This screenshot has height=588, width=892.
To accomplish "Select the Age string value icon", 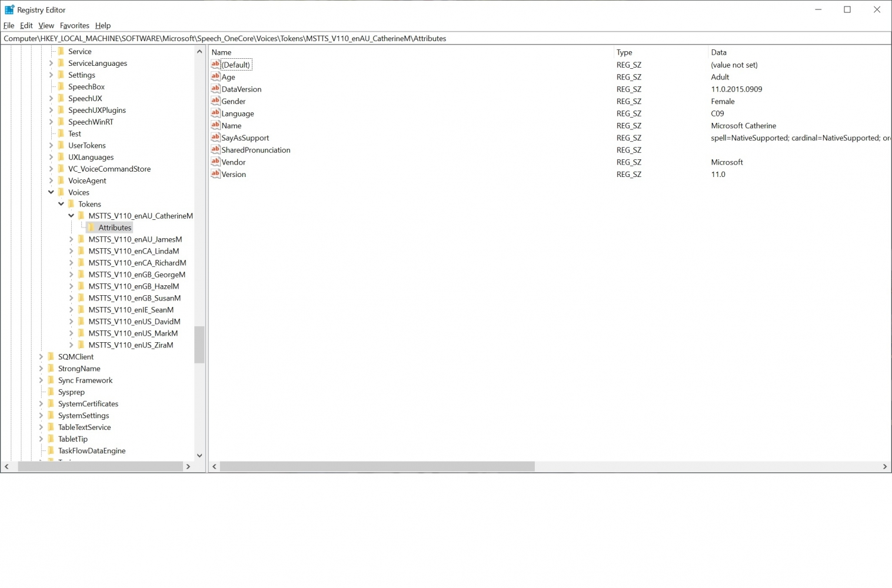I will tap(215, 76).
